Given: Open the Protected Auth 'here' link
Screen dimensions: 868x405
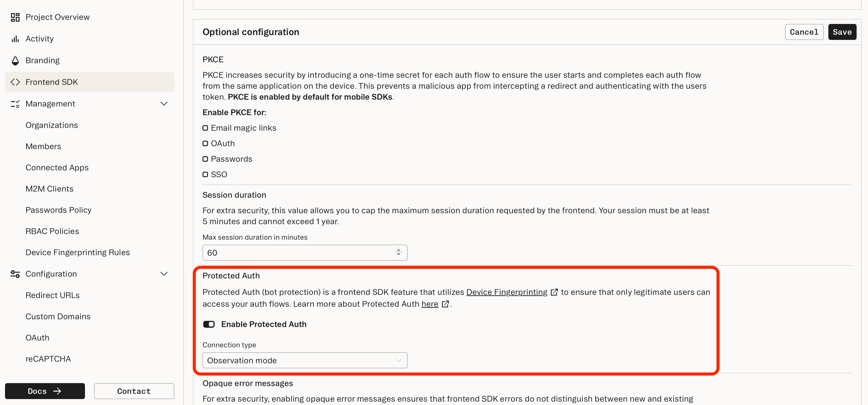Looking at the screenshot, I should (430, 304).
